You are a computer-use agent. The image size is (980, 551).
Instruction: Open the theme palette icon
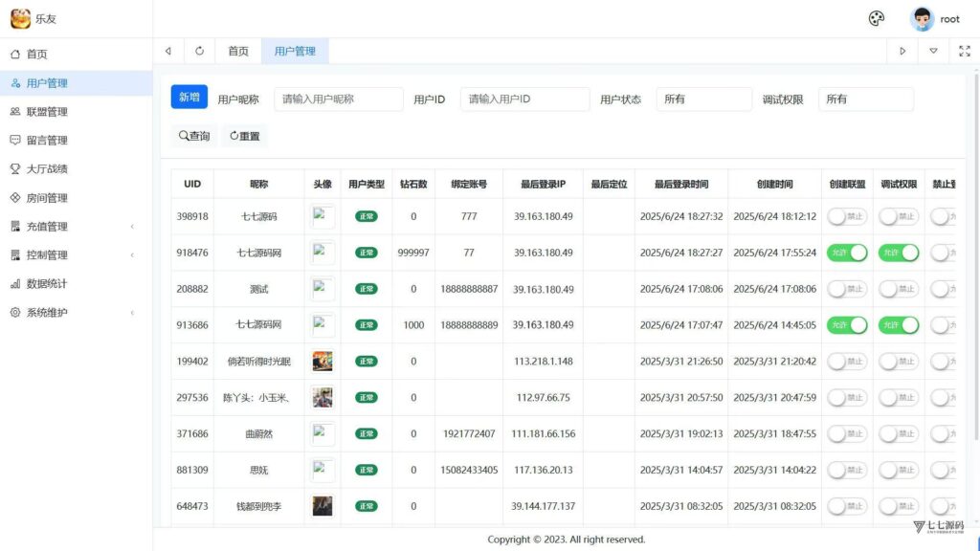coord(877,19)
